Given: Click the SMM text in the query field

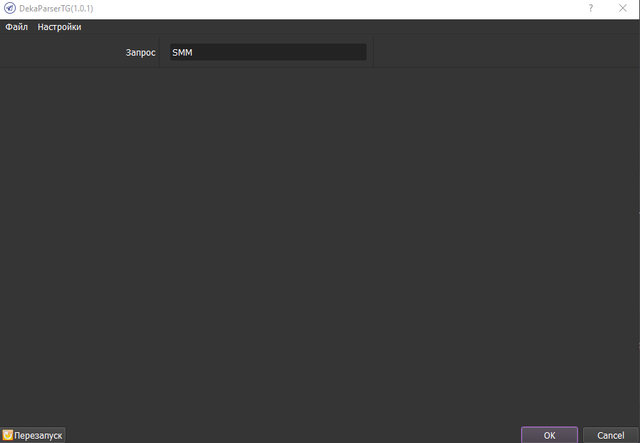Looking at the screenshot, I should (x=182, y=52).
